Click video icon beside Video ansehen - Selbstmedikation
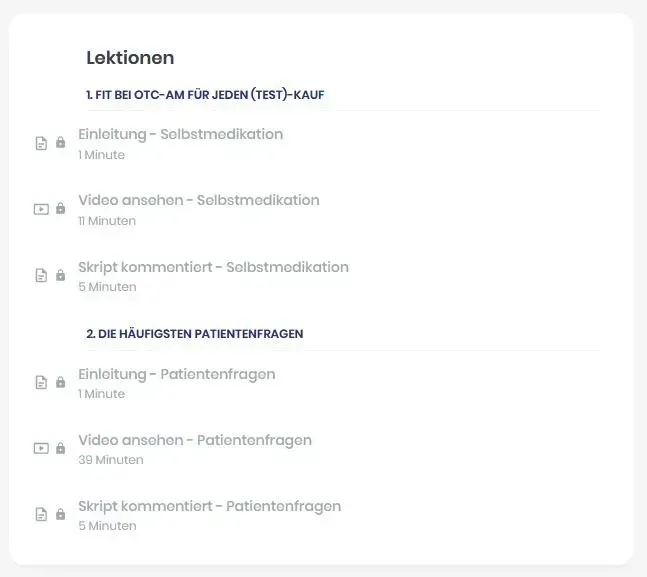Viewport: 647px width, 577px height. click(41, 209)
